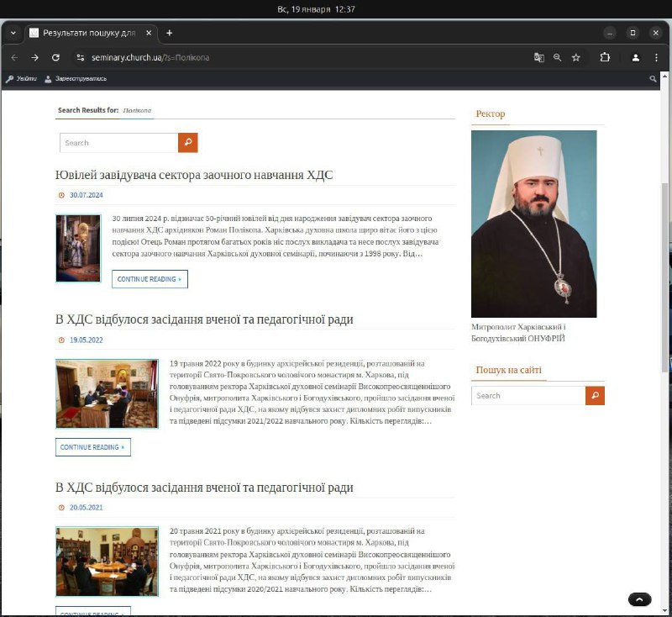Open the Extensions puzzle menu
672x617 pixels.
pyautogui.click(x=605, y=57)
